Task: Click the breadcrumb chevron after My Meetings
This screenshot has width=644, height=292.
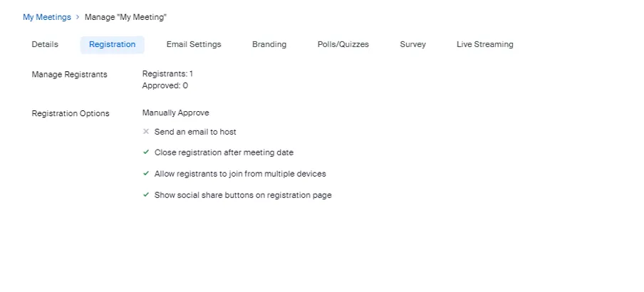Action: (78, 17)
